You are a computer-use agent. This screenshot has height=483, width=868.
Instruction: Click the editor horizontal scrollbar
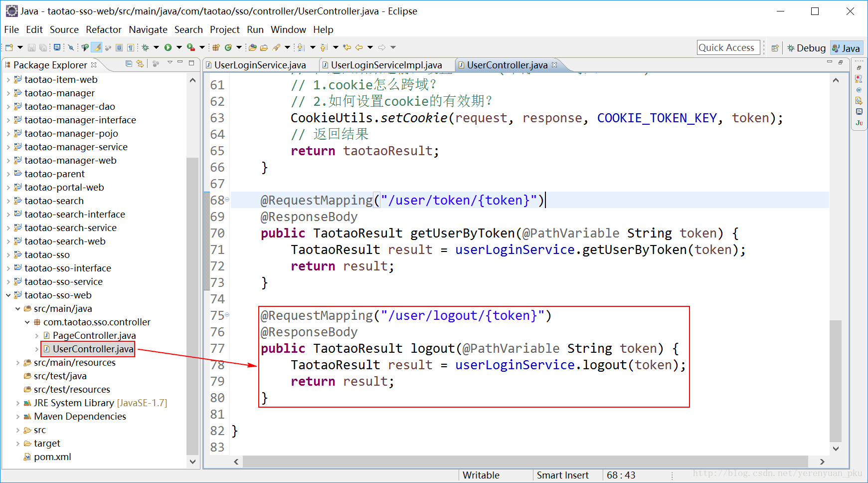click(525, 462)
